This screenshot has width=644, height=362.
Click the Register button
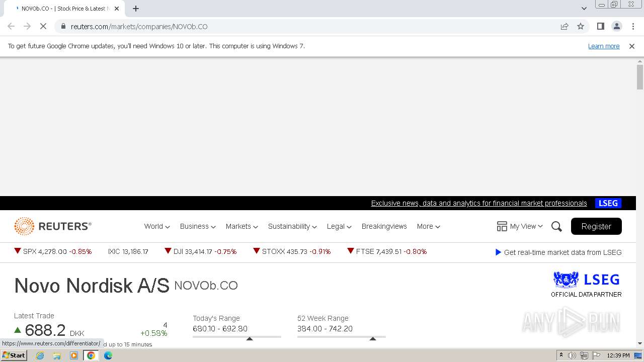click(x=596, y=226)
